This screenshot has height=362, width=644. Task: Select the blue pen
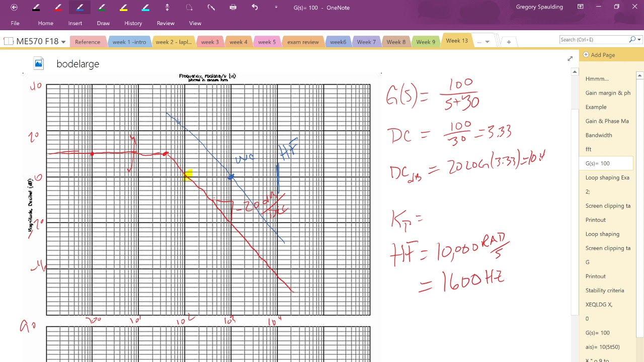point(80,8)
